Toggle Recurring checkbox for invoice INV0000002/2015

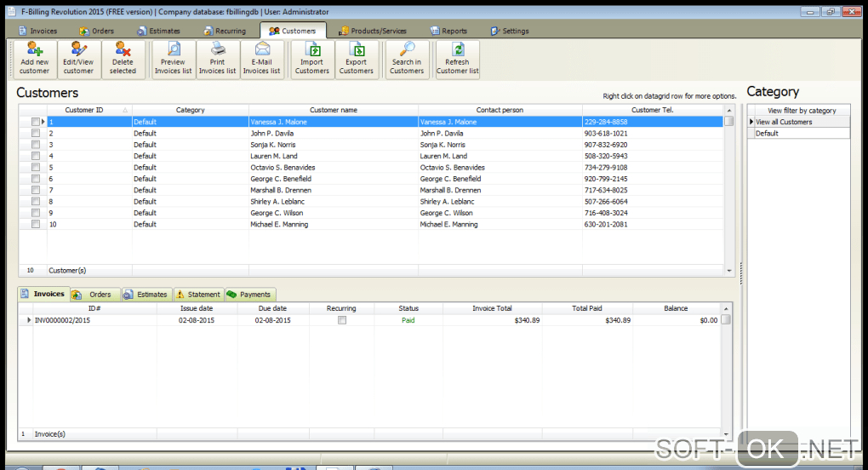342,320
